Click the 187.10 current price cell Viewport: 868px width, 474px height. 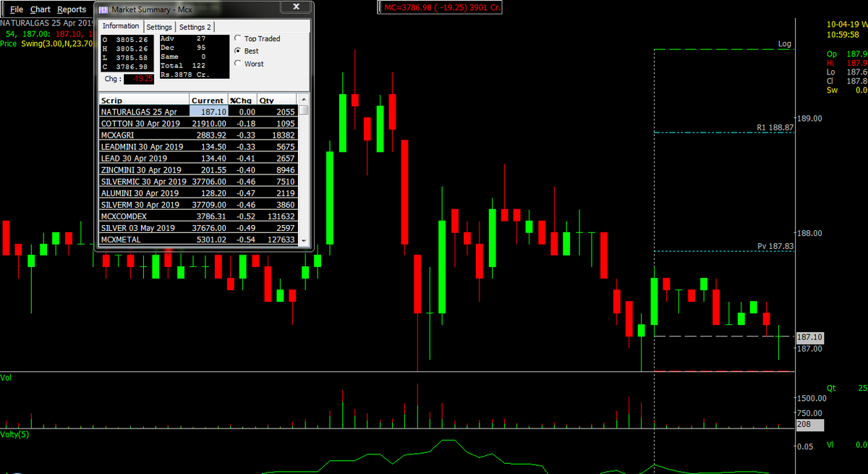click(x=208, y=112)
